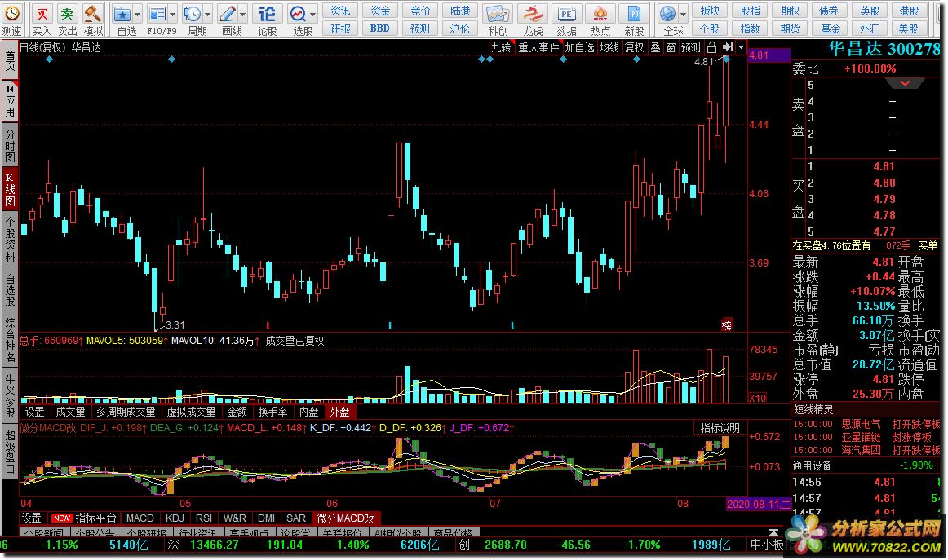Click the red 买入 buy icon
This screenshot has width=948, height=560.
point(41,13)
